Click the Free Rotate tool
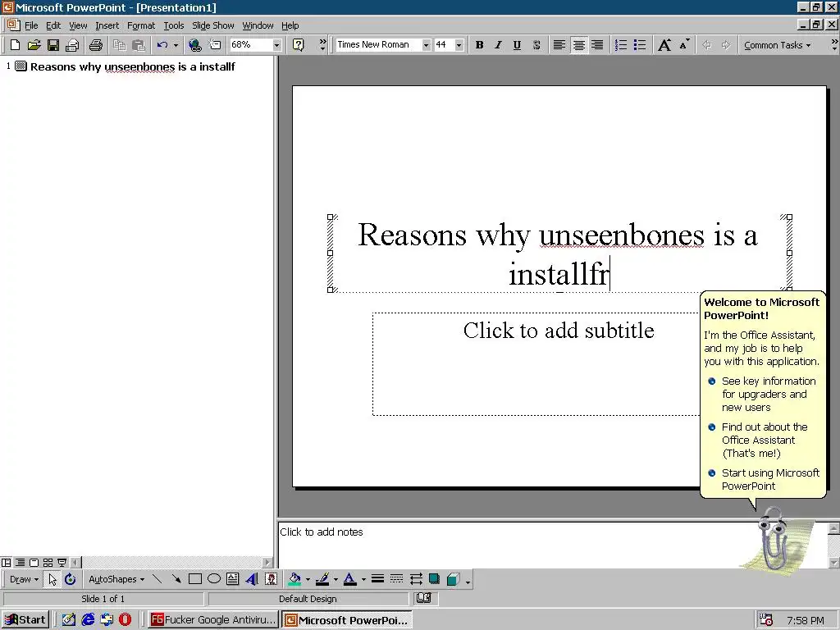This screenshot has width=840, height=630. click(71, 579)
